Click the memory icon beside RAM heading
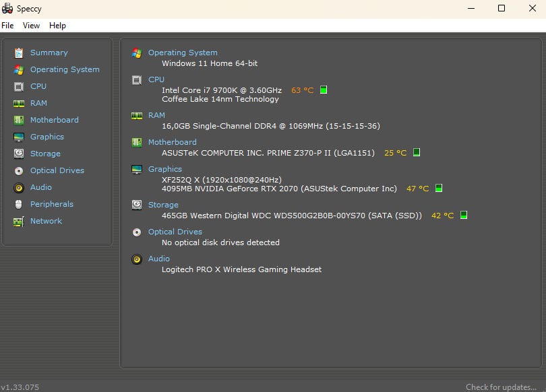This screenshot has width=546, height=392. [137, 115]
